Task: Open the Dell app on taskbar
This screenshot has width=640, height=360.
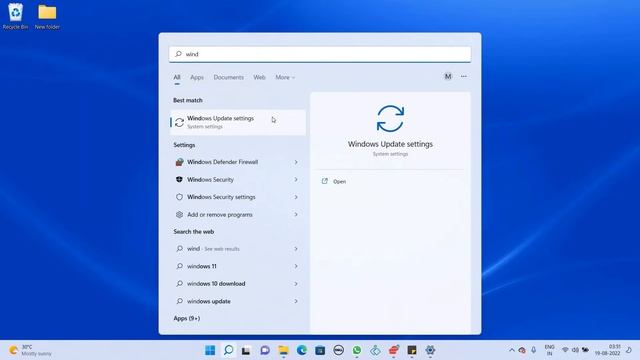Action: click(338, 350)
